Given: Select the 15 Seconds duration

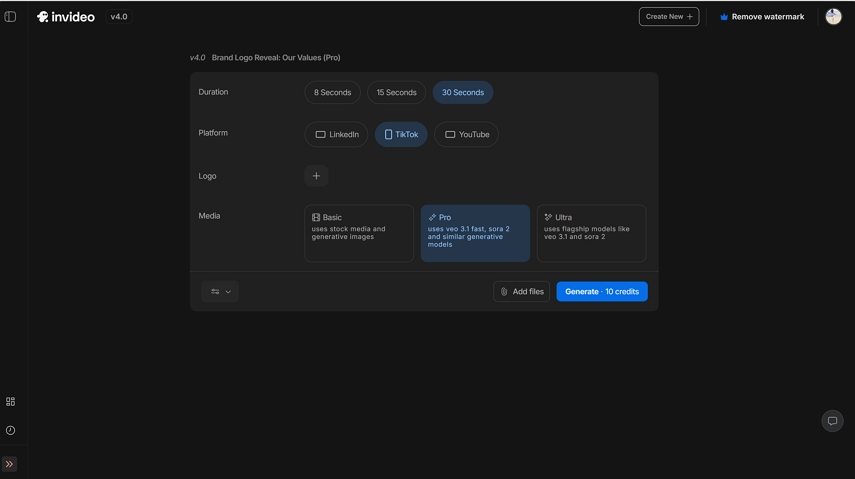Looking at the screenshot, I should pyautogui.click(x=396, y=92).
